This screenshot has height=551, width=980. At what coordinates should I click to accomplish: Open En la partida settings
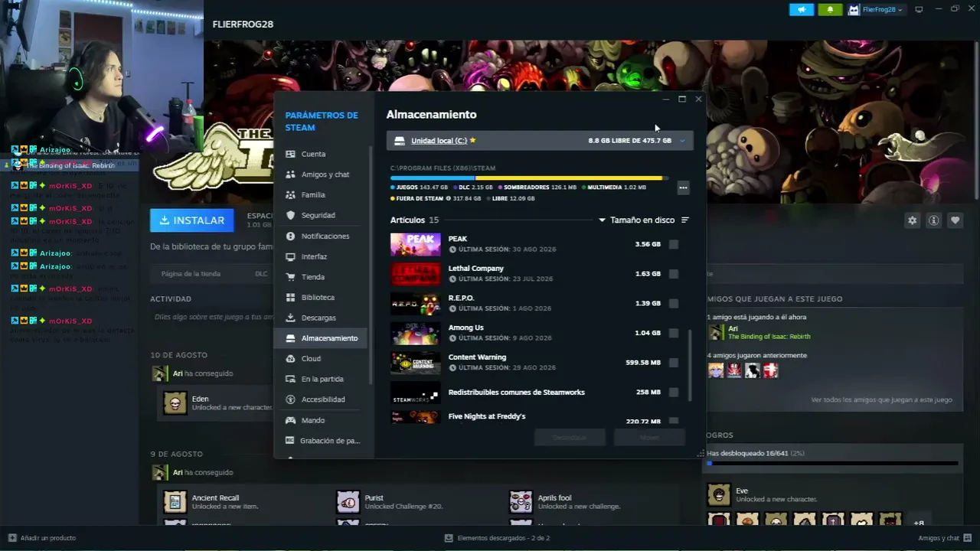click(x=321, y=379)
